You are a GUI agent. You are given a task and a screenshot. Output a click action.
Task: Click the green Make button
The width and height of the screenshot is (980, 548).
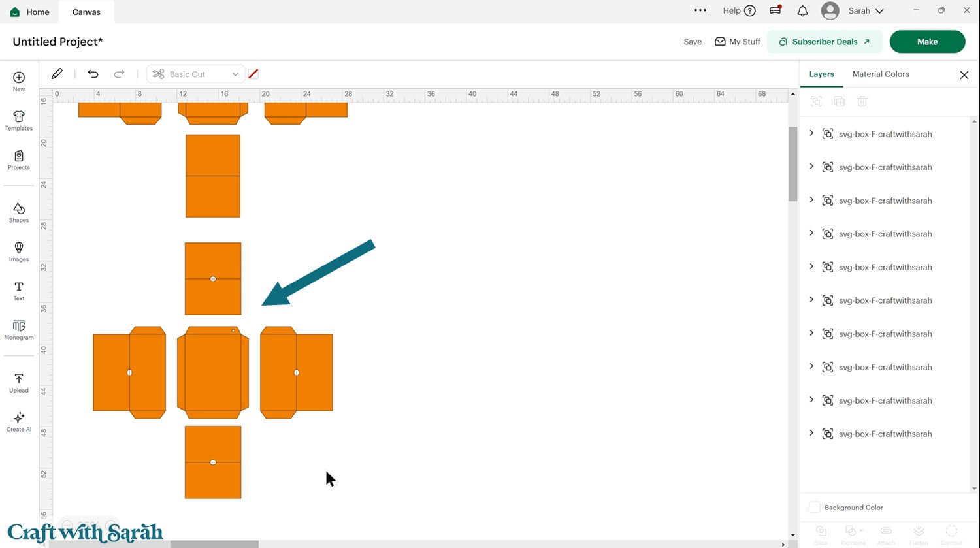click(927, 42)
